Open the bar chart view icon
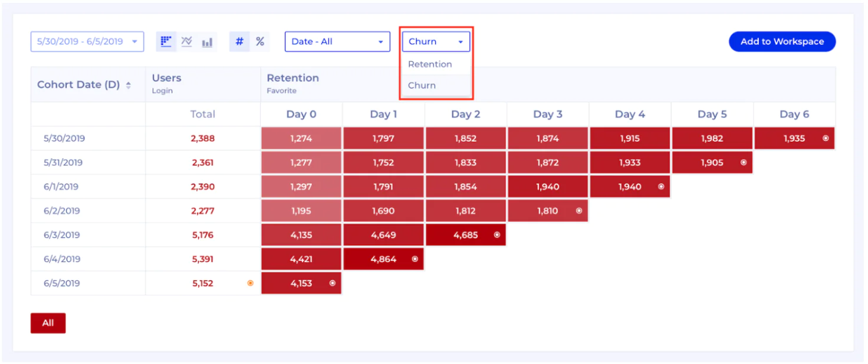868x364 pixels. pos(207,41)
